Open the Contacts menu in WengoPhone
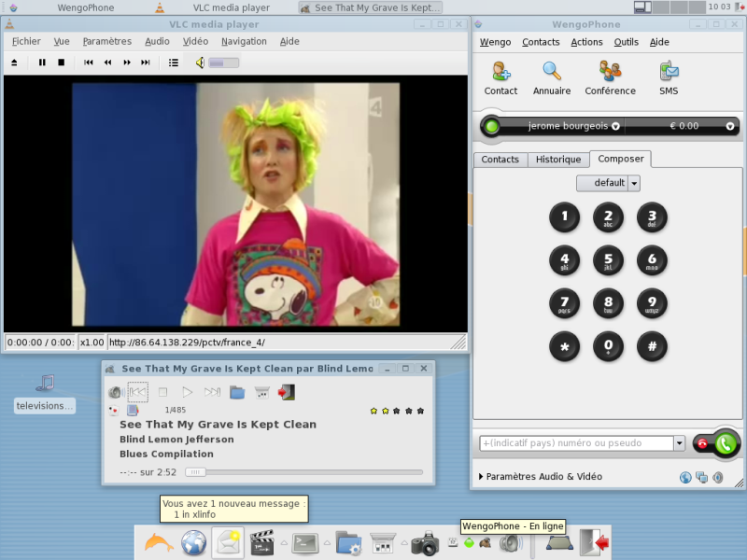The width and height of the screenshot is (747, 560). click(541, 42)
